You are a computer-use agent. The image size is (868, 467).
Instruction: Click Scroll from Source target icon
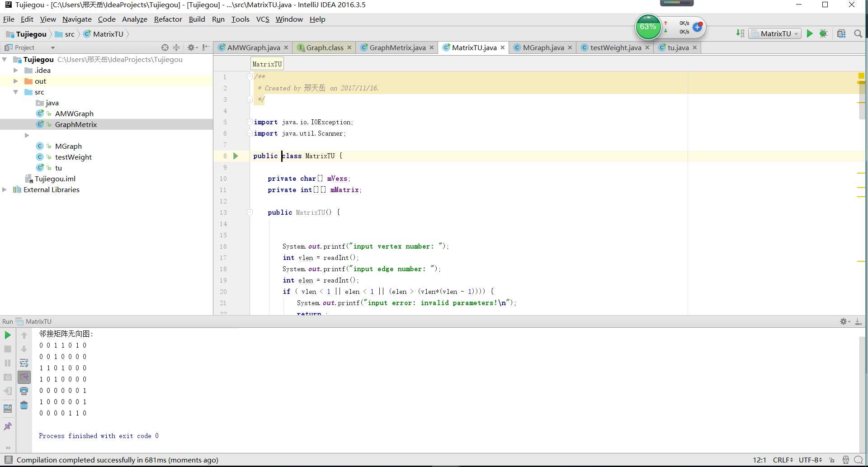click(165, 47)
